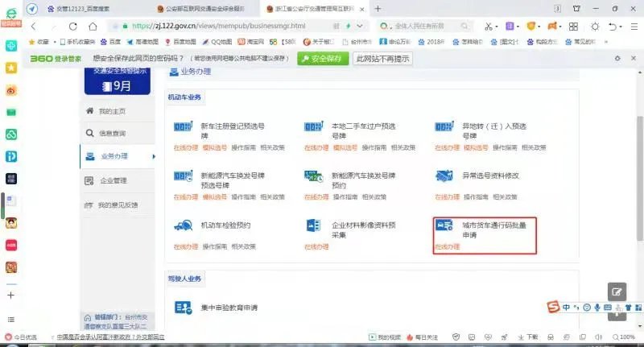Click the 企业材料影像资料预采集 icon
This screenshot has height=347, width=644.
coord(314,225)
